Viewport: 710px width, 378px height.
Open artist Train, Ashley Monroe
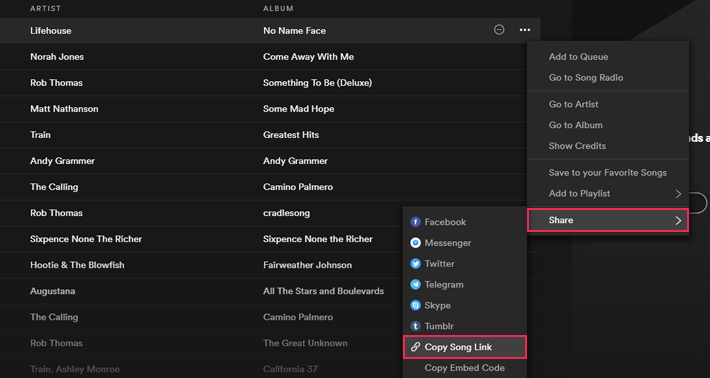point(75,369)
